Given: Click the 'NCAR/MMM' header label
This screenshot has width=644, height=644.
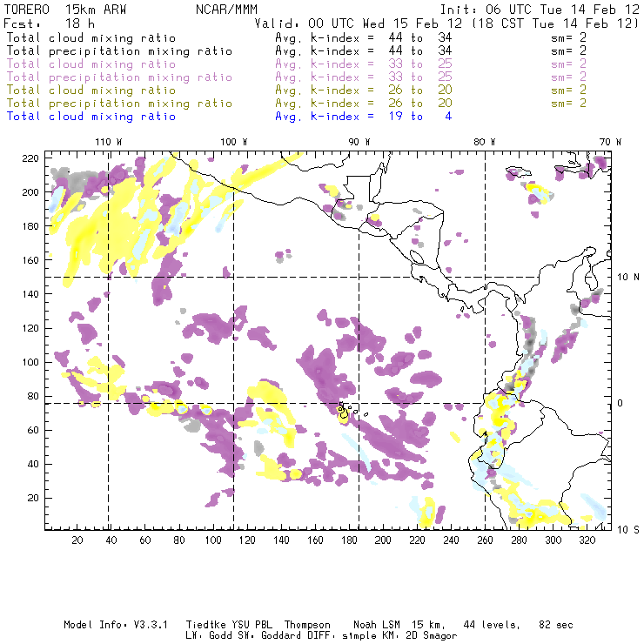Looking at the screenshot, I should tap(226, 10).
